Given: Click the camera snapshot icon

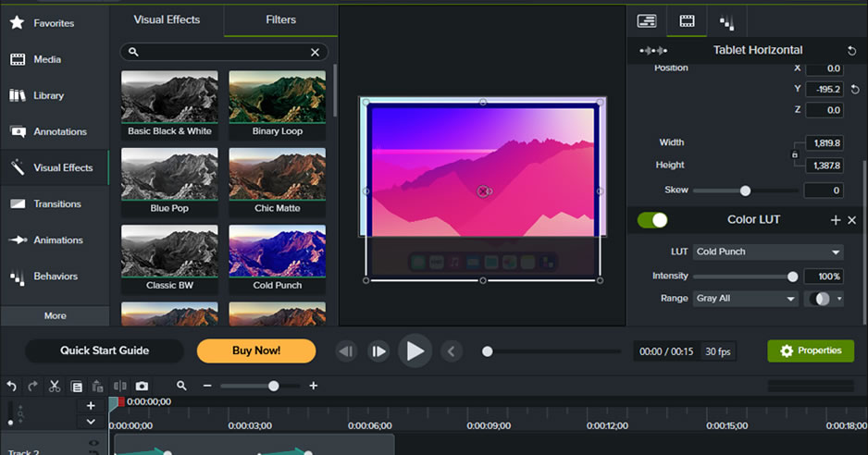Looking at the screenshot, I should [x=142, y=386].
